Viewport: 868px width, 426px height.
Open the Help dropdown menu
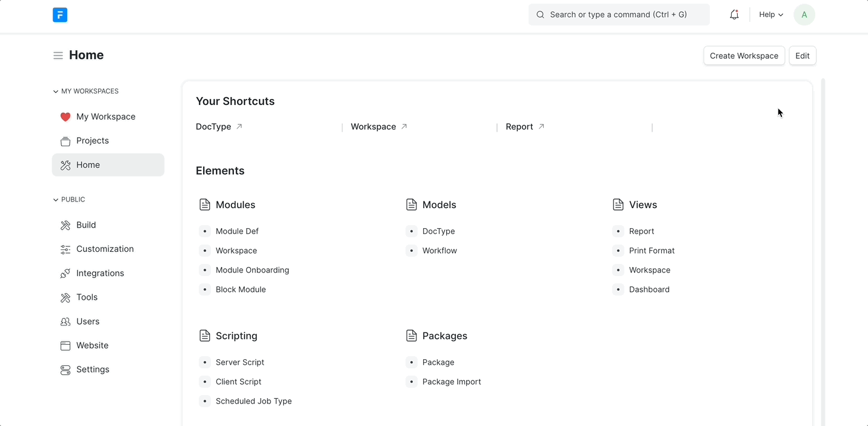(x=771, y=15)
